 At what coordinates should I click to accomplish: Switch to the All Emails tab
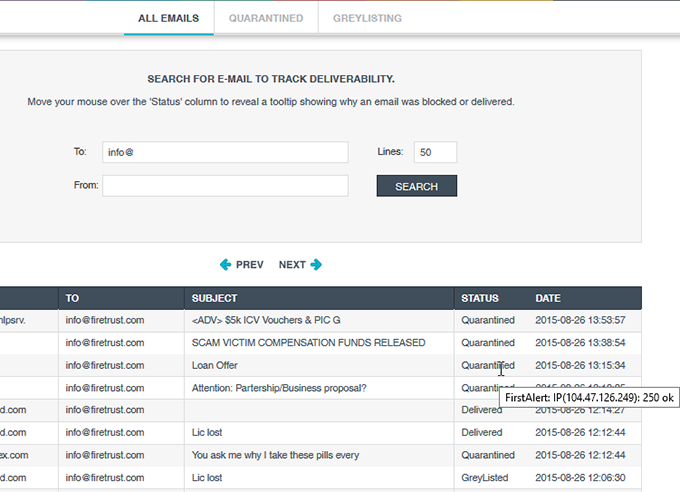[x=168, y=18]
